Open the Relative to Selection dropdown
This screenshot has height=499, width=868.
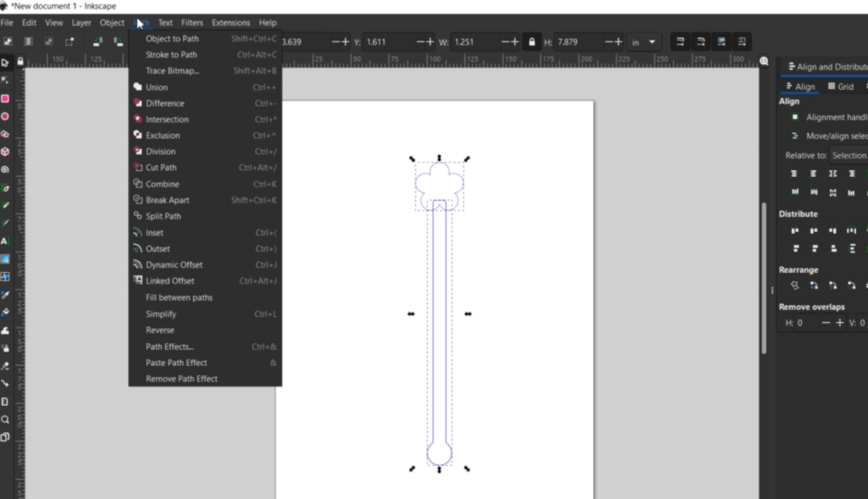[x=848, y=155]
